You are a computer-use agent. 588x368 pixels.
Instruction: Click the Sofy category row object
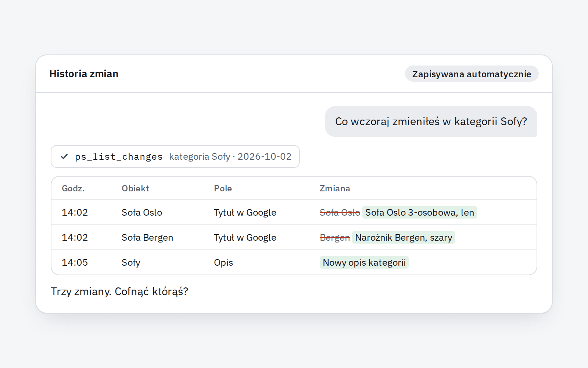click(x=131, y=262)
